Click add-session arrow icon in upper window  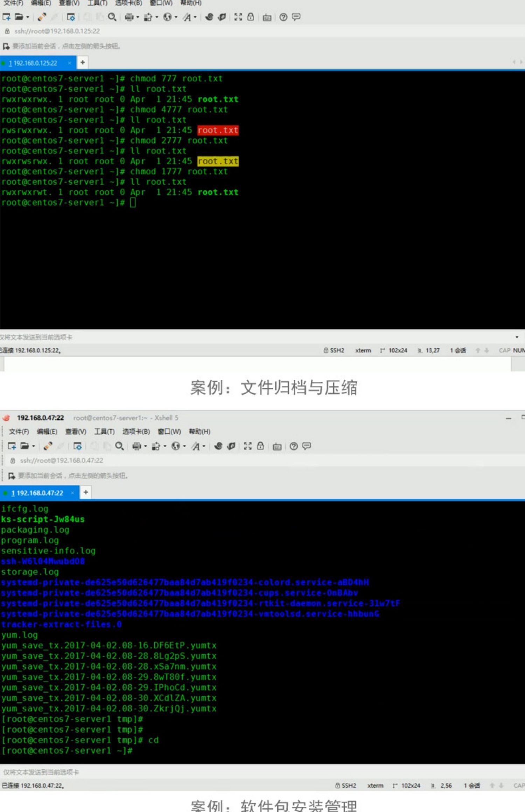pyautogui.click(x=6, y=46)
